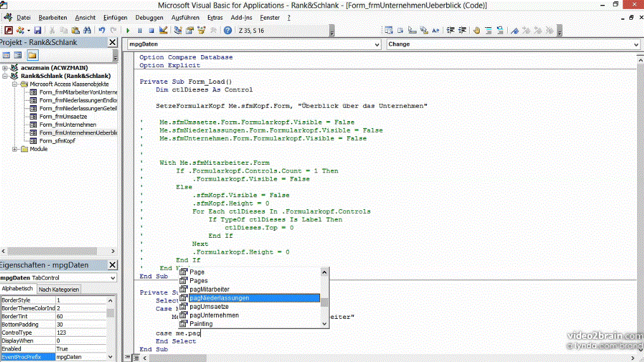This screenshot has width=644, height=362.
Task: Close the Projekt - Rank&Schlank pane
Action: click(113, 42)
